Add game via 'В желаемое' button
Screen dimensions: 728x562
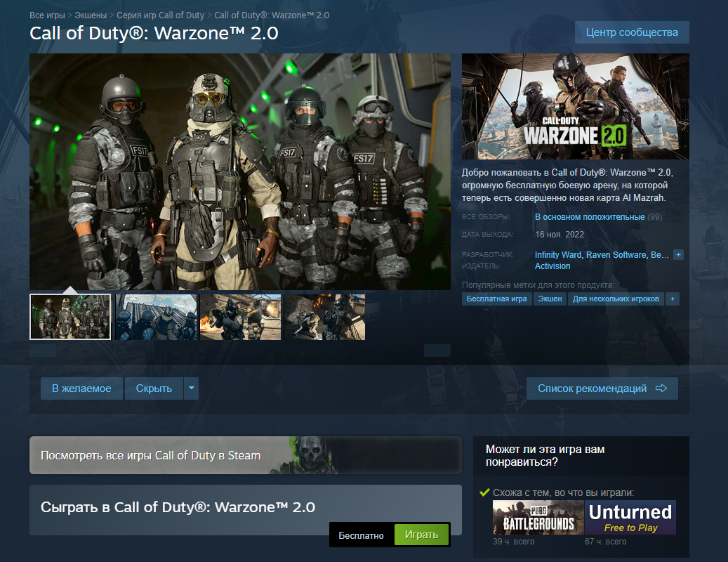click(x=81, y=388)
